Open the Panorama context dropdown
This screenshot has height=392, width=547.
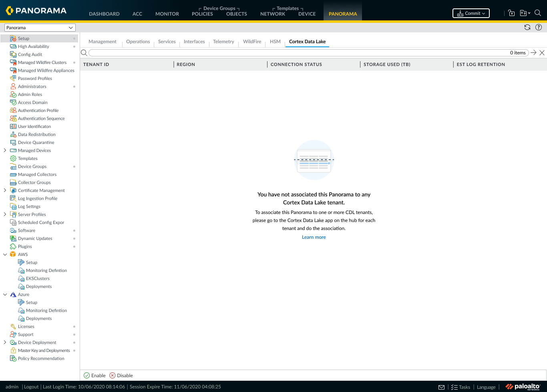click(40, 28)
